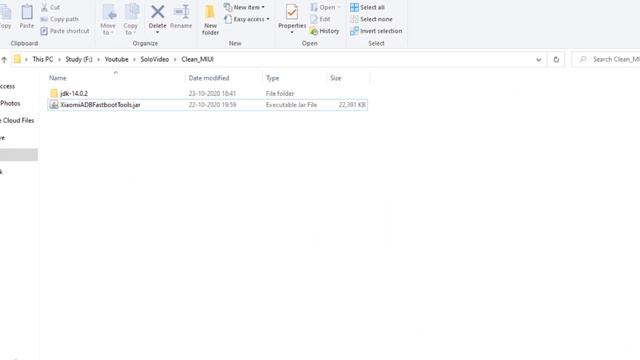Create a New folder
640x360 pixels.
pyautogui.click(x=210, y=20)
